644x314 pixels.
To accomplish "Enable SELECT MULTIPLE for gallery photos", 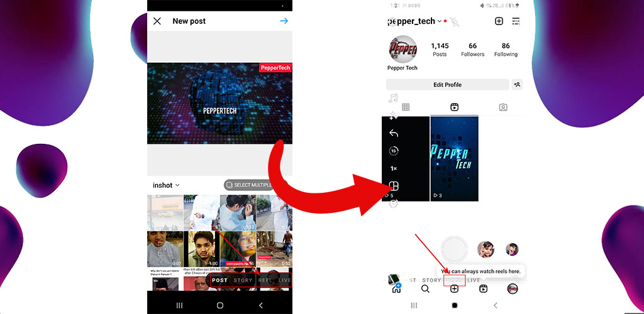I will coord(250,185).
